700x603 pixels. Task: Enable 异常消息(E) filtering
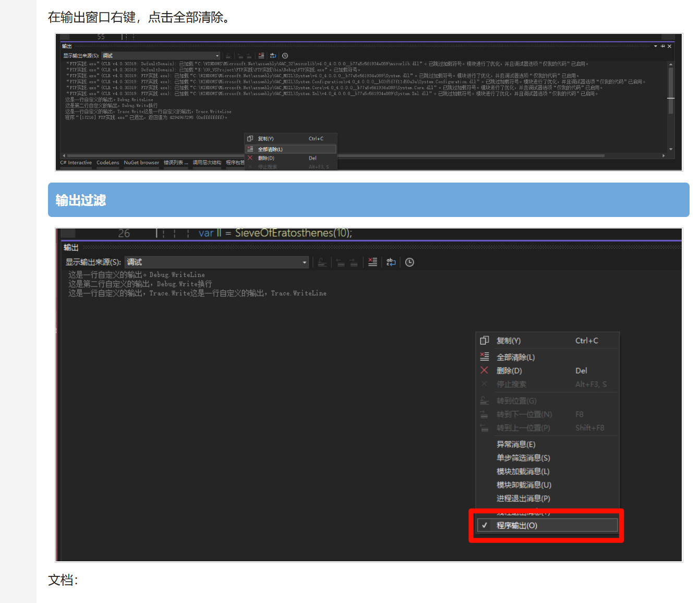(515, 444)
